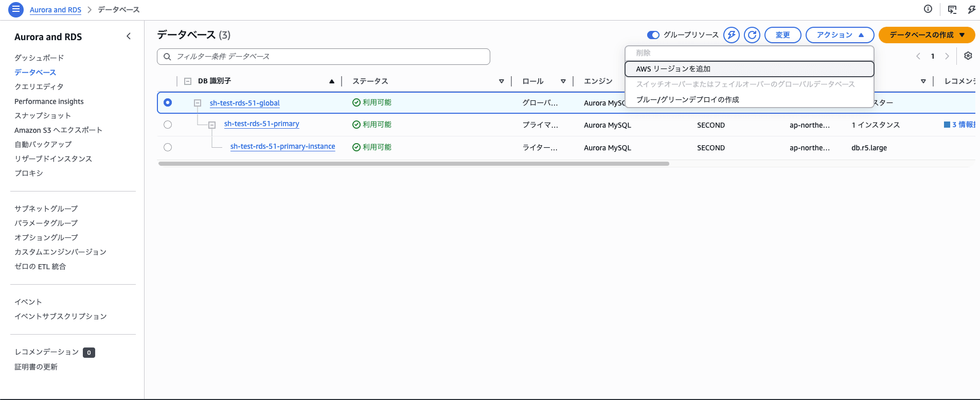Click status check icon for sh-test-rds-51-primary
The height and width of the screenshot is (400, 980).
click(x=356, y=125)
